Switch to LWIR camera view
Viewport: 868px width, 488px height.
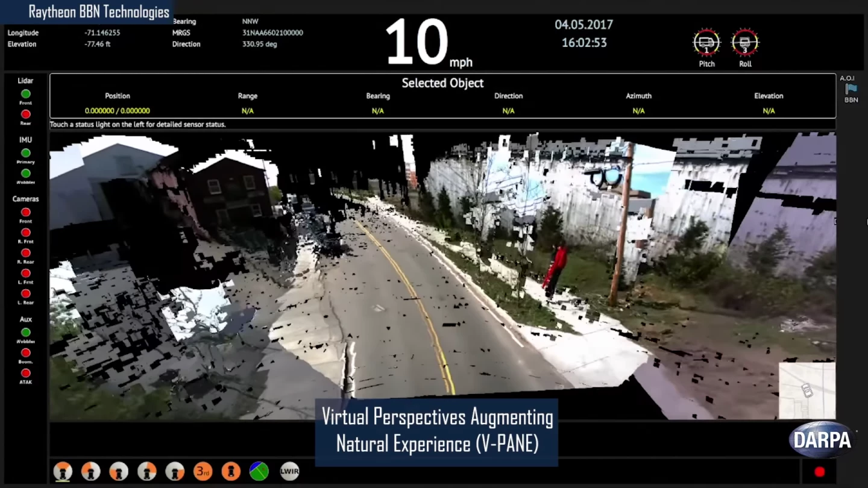(x=289, y=471)
